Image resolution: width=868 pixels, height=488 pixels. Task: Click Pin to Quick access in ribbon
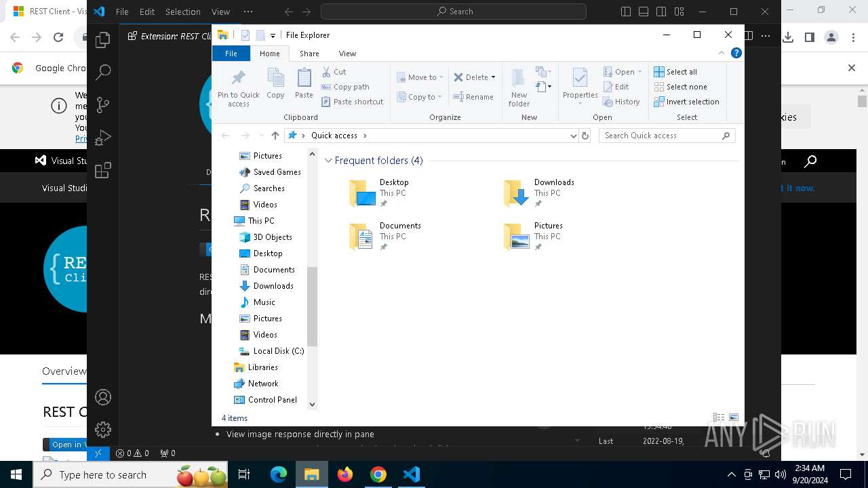(238, 87)
